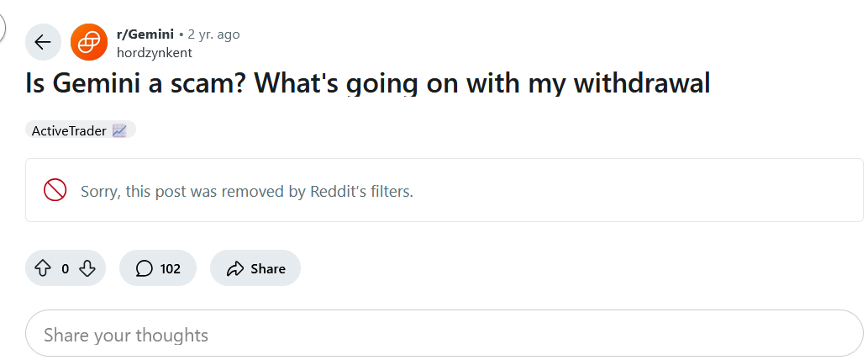Click the red prohibited removal icon
Screen dimensions: 868x360
[55, 190]
